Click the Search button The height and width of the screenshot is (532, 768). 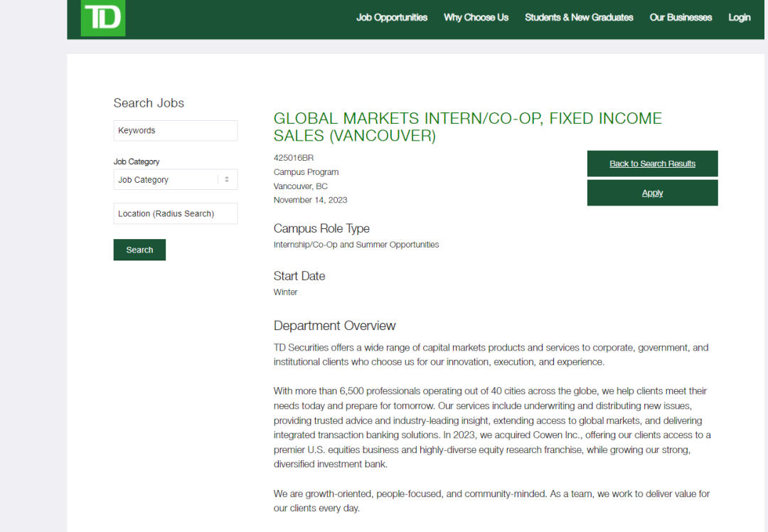[139, 250]
